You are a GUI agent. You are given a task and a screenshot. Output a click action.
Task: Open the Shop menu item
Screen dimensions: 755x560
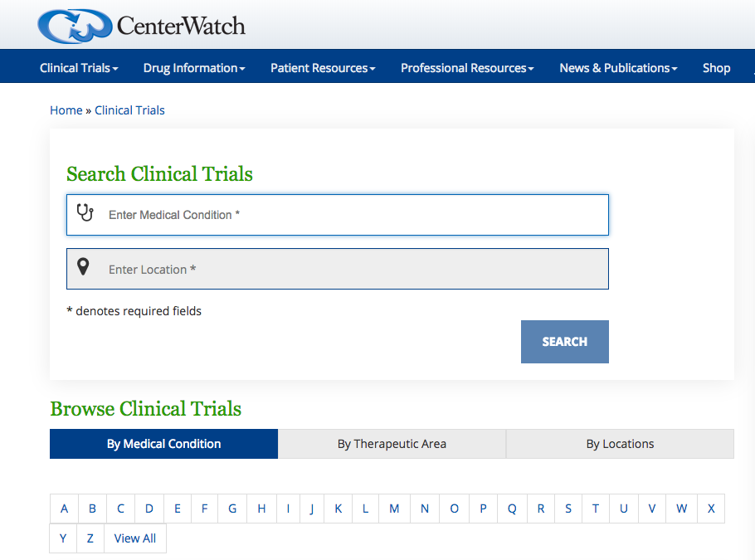[x=716, y=68]
